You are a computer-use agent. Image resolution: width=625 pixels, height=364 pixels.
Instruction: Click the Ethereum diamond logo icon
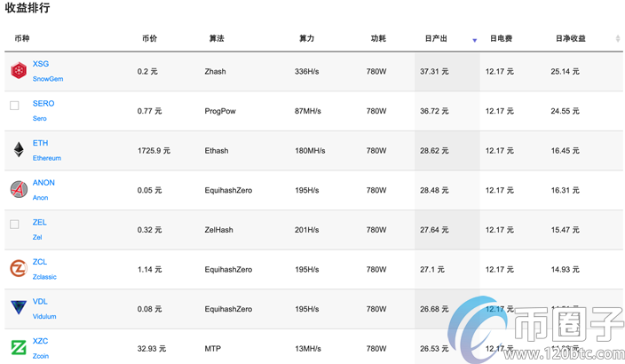point(19,150)
